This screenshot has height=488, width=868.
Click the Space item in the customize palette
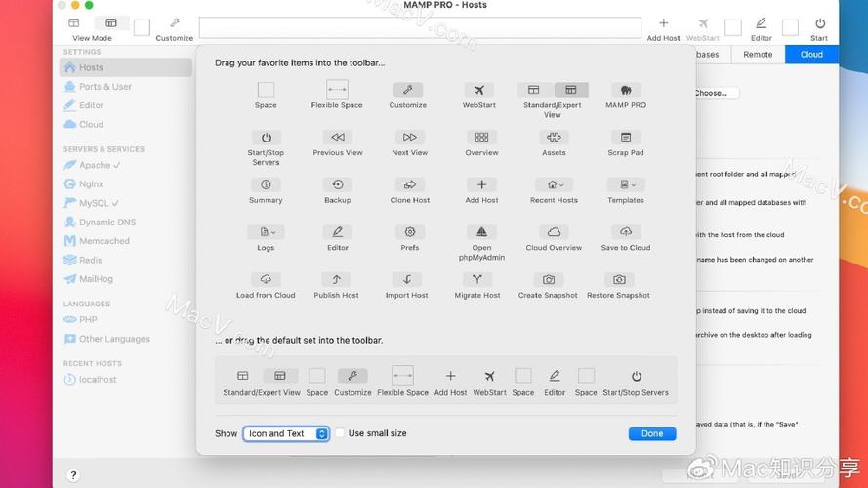pyautogui.click(x=266, y=90)
